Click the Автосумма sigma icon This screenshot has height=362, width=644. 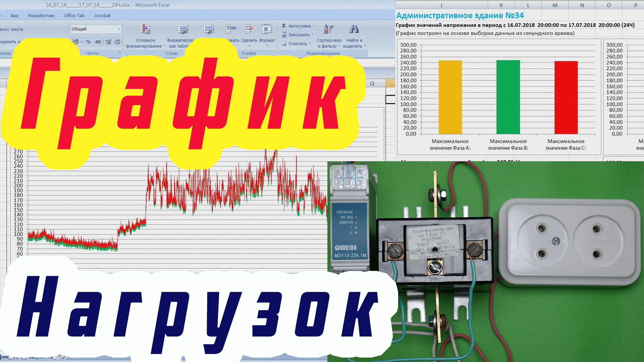(x=284, y=26)
